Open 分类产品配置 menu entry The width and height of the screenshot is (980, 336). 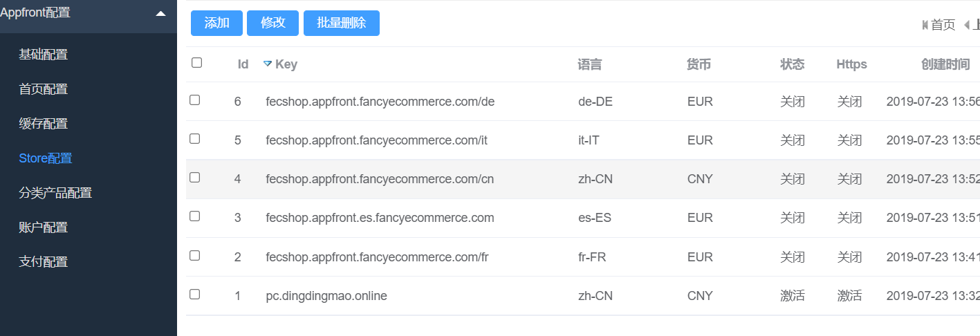point(55,193)
